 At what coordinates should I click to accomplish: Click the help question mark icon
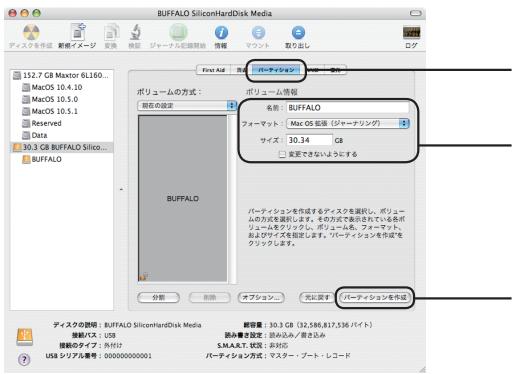[x=24, y=359]
